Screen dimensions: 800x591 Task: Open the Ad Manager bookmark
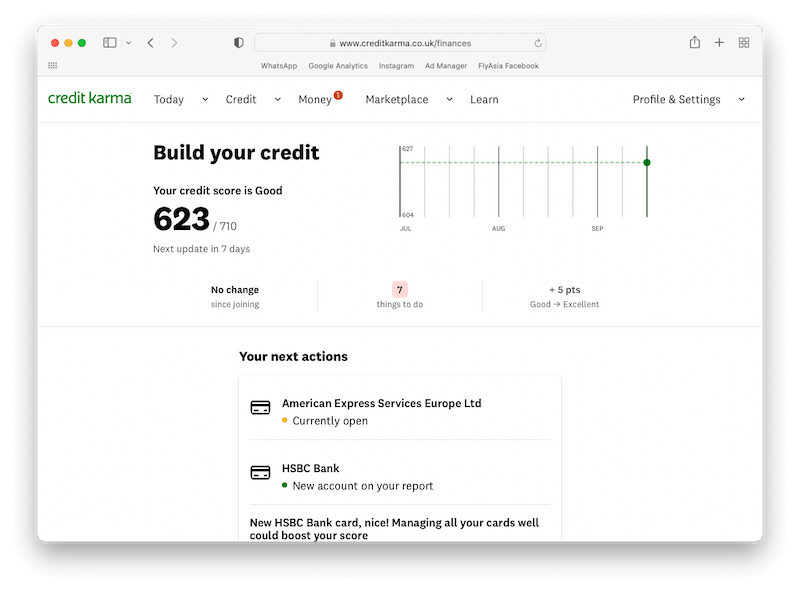click(446, 66)
